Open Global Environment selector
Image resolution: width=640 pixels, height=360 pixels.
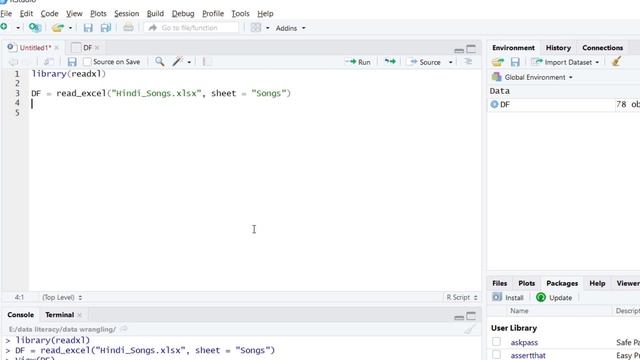click(532, 77)
